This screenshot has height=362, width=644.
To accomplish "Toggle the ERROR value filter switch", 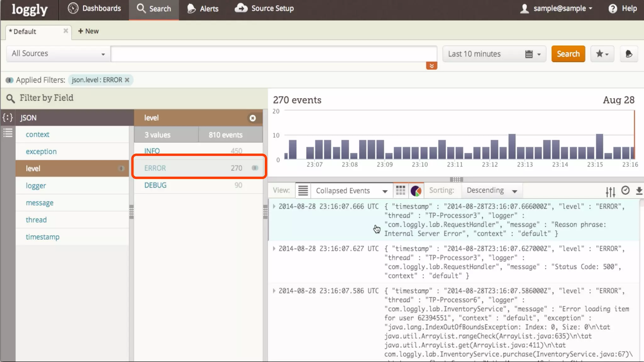I will coord(255,168).
